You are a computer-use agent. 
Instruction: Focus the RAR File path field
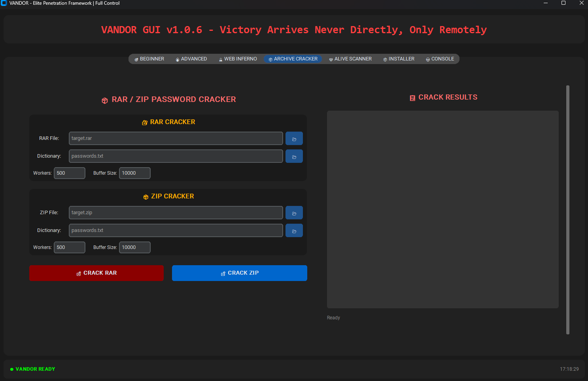point(176,138)
